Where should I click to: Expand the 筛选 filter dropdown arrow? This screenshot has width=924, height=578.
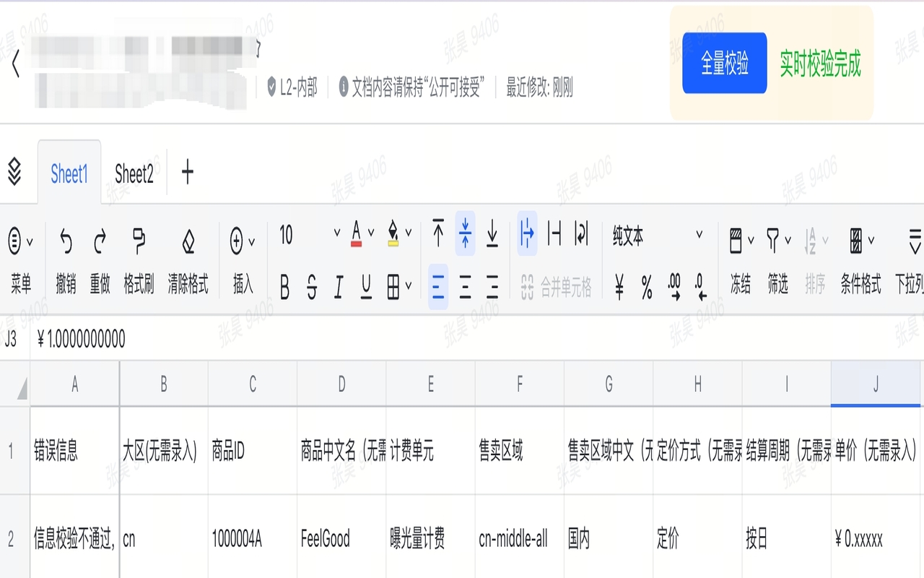click(x=788, y=241)
